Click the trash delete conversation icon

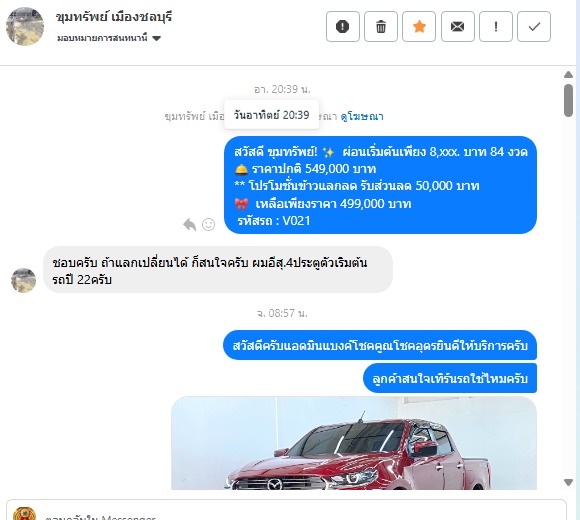(x=381, y=27)
